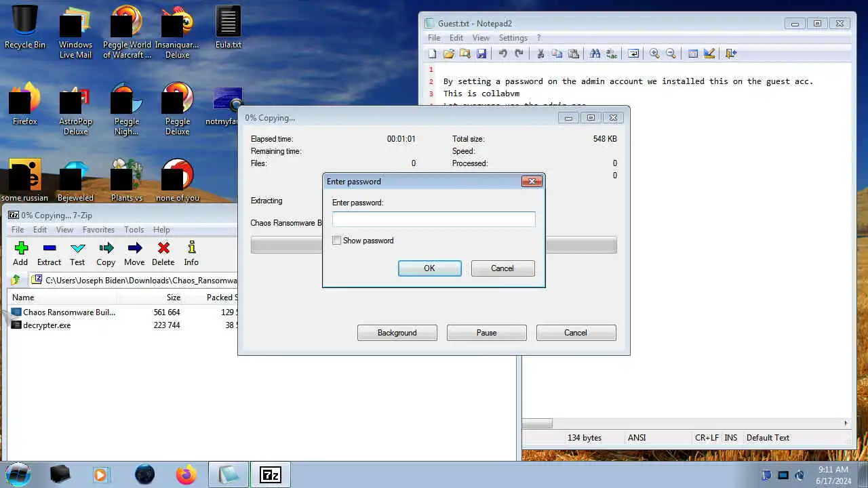Click the Eula.txt desktop file icon
Viewport: 868px width, 488px height.
pyautogui.click(x=229, y=27)
